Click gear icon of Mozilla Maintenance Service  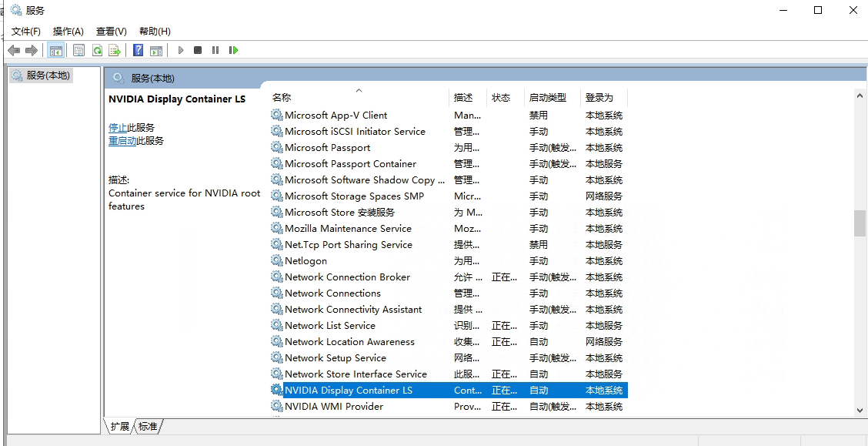tap(276, 228)
